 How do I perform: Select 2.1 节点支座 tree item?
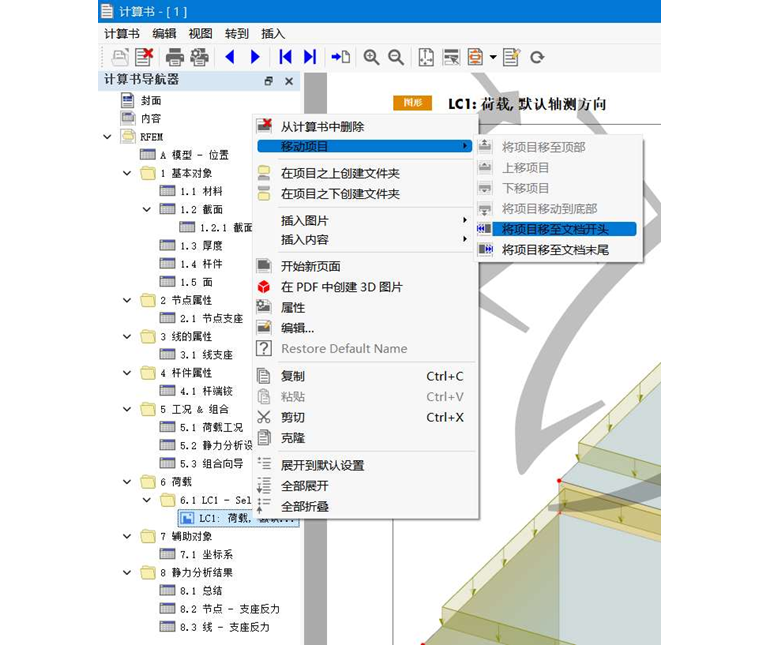(x=201, y=318)
